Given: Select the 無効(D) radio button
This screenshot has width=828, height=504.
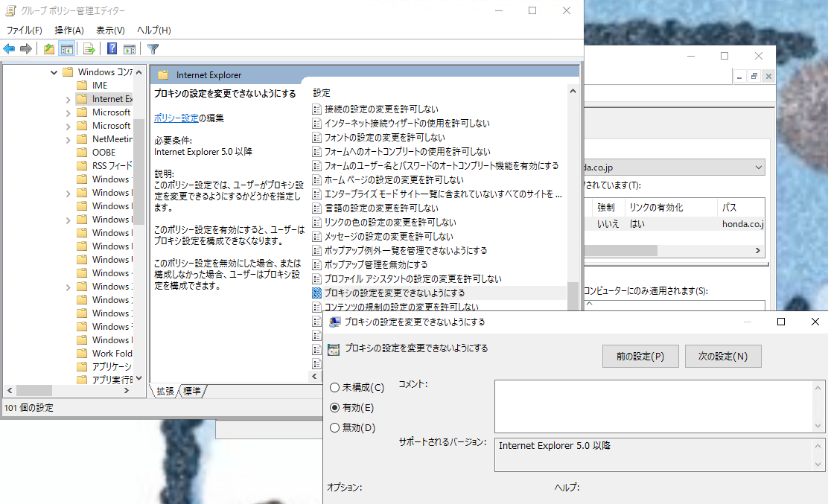Looking at the screenshot, I should [x=335, y=427].
